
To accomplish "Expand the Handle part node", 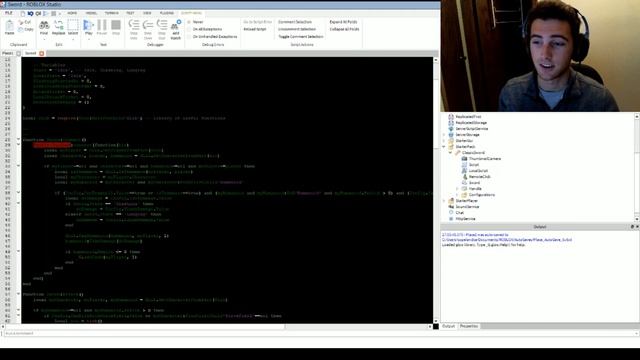I will coord(457,189).
